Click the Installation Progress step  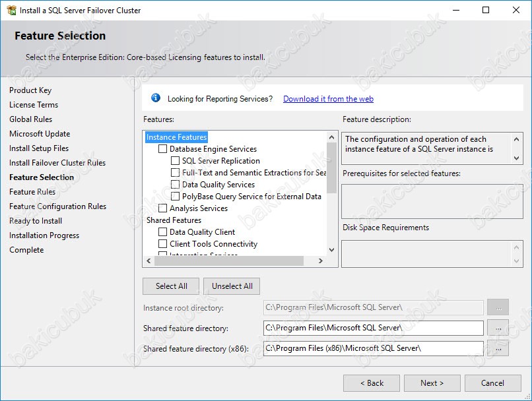44,235
